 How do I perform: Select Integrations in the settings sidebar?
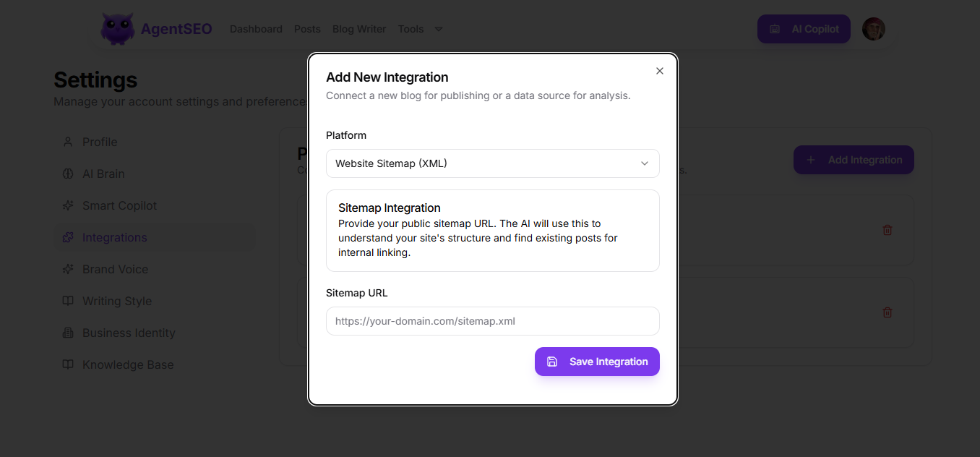click(x=114, y=237)
